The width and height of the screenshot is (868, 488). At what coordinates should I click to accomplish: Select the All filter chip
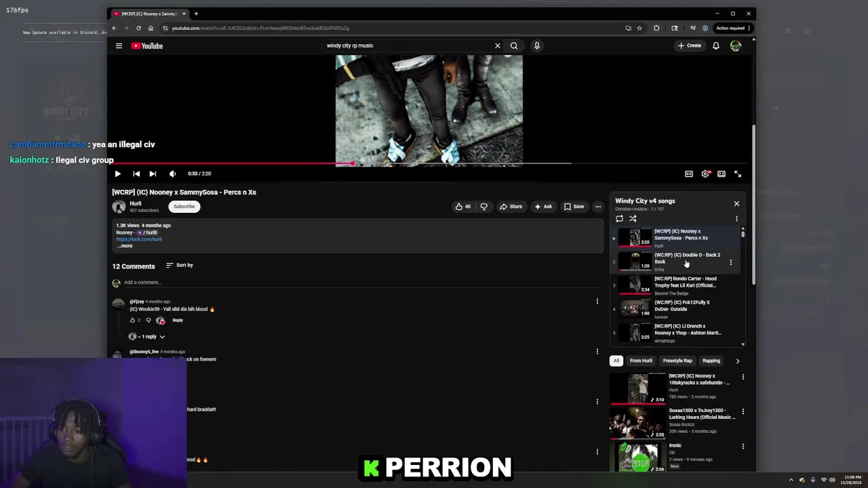tap(616, 361)
